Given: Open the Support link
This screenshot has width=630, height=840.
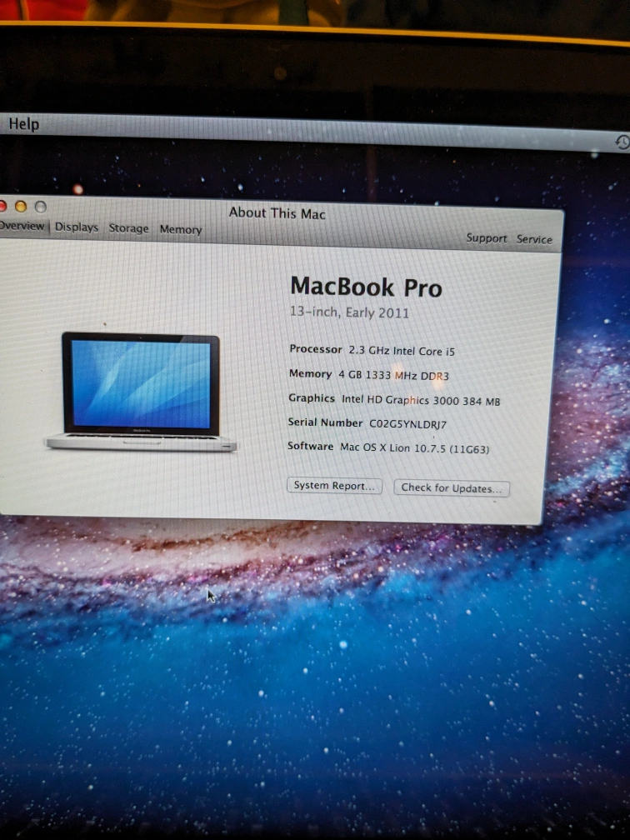Looking at the screenshot, I should tap(486, 237).
